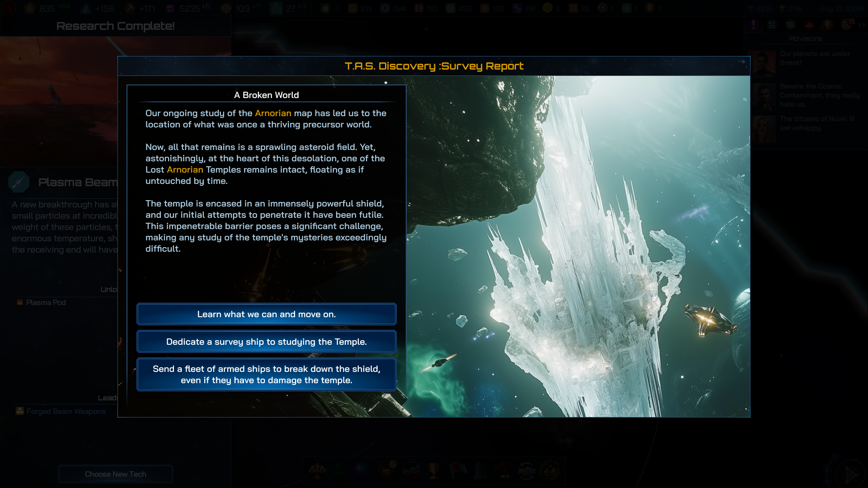Viewport: 868px width, 488px height.
Task: Choose 'Learn what we can and move on.'
Action: pyautogui.click(x=266, y=314)
